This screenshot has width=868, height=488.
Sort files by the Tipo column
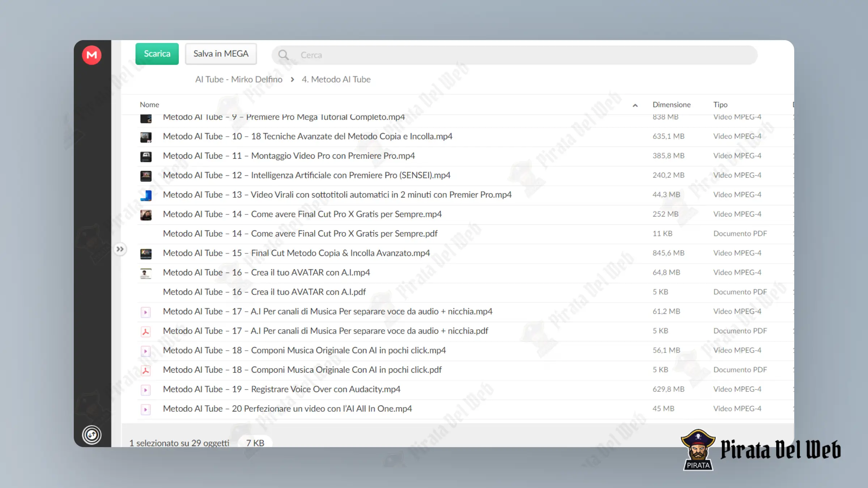(x=720, y=104)
